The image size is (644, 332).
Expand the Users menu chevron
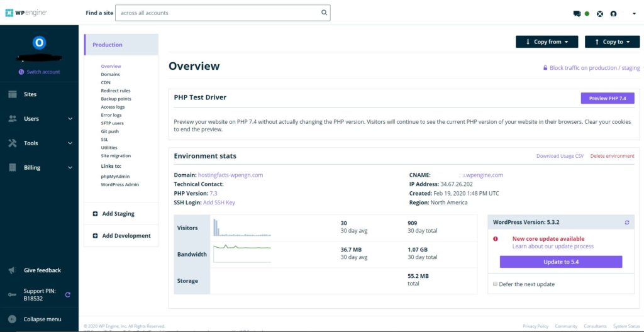pos(70,119)
